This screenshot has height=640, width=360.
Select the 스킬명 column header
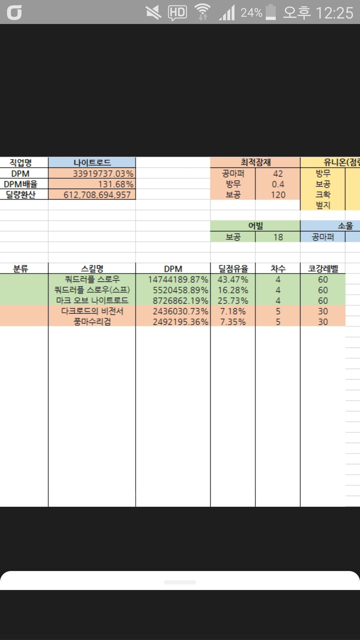click(x=92, y=269)
